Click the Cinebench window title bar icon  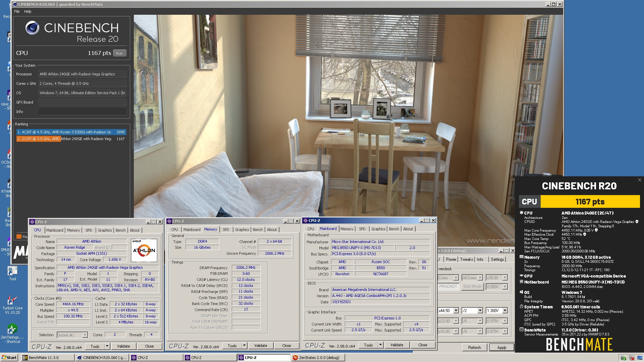click(15, 4)
